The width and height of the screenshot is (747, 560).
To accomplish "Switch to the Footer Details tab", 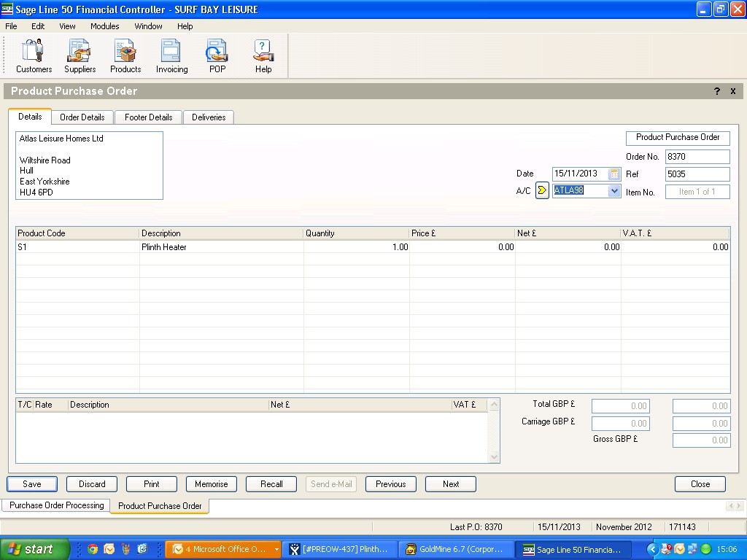I will point(148,117).
